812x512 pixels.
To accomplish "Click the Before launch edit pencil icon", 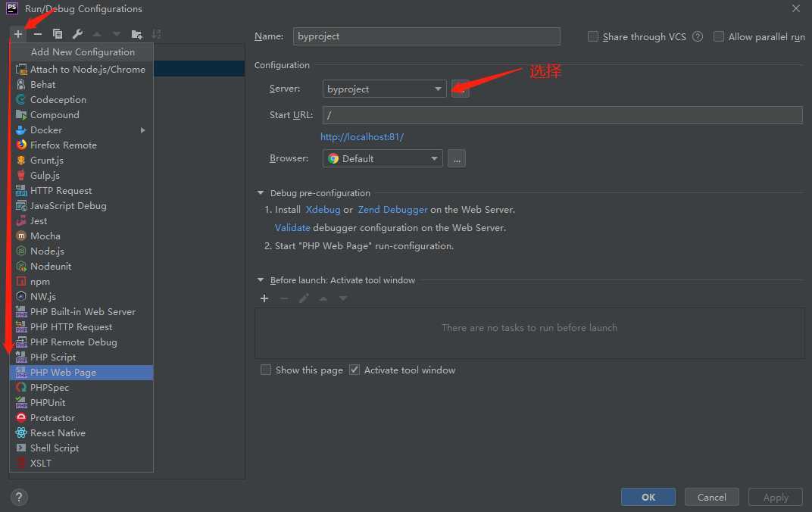I will coord(304,298).
